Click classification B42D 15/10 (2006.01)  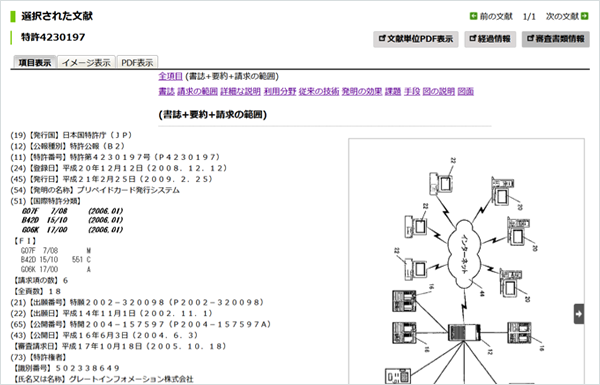[x=72, y=220]
